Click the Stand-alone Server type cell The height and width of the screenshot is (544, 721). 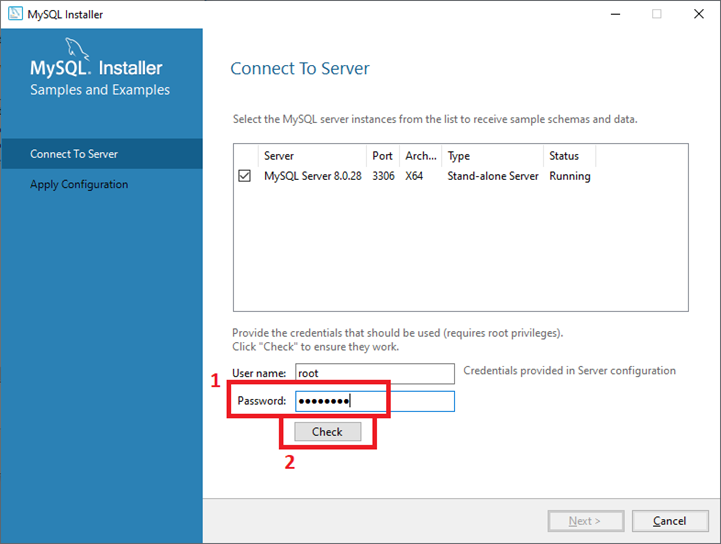(493, 176)
